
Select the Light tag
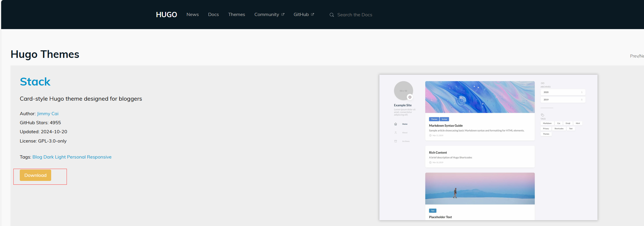pos(60,157)
